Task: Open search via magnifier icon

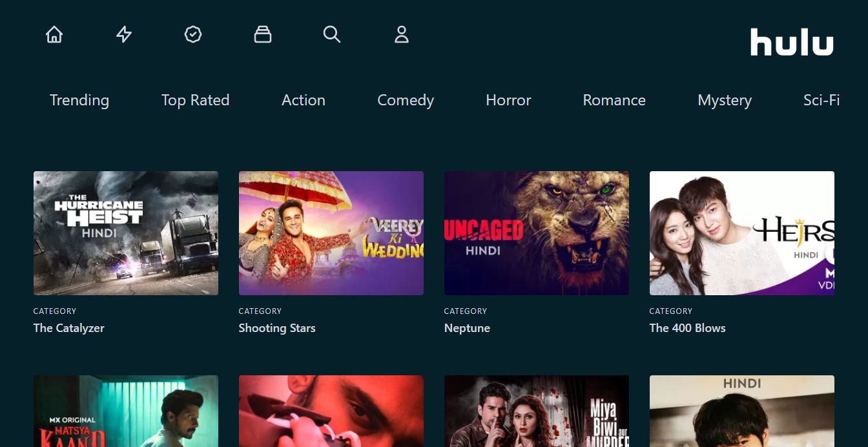Action: click(332, 34)
